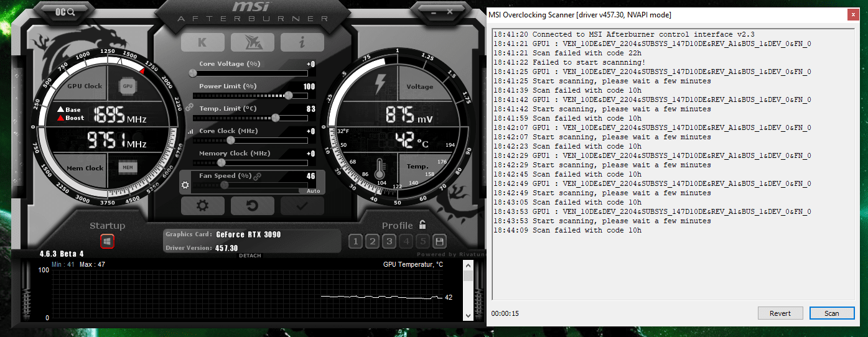Load profile slot 2

[x=372, y=241]
